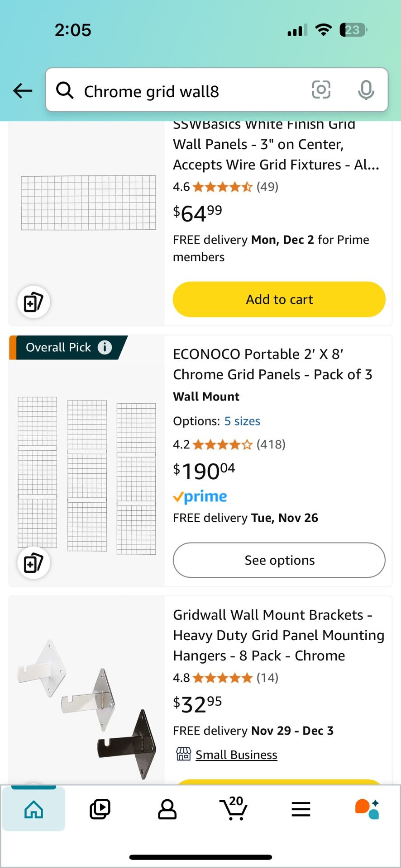401x868 pixels.
Task: Tap the back arrow beside search bar
Action: 23,91
